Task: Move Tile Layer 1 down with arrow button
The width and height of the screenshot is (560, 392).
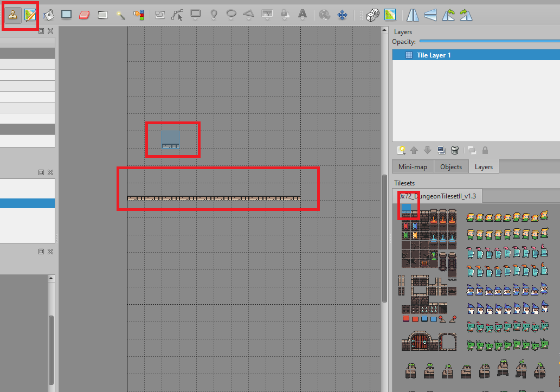Action: [427, 150]
